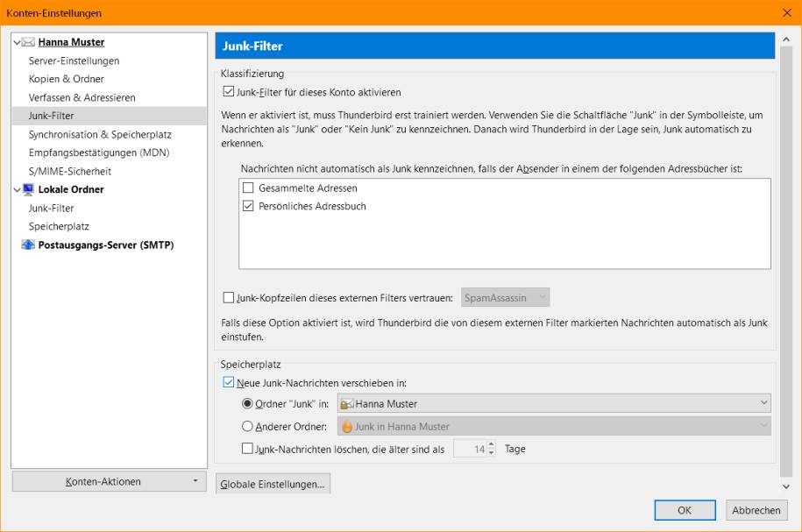The image size is (802, 532).
Task: Click the Postausgangs-Server SMTP icon
Action: tap(28, 245)
